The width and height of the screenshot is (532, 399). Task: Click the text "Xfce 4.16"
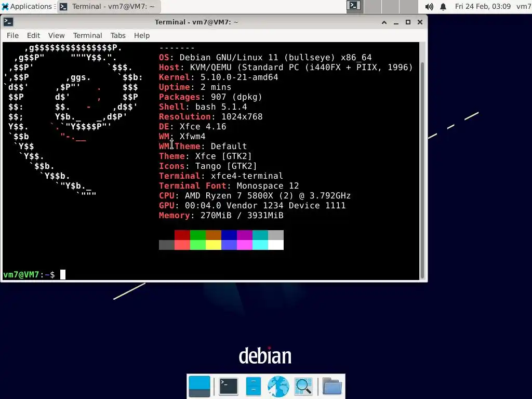(x=203, y=127)
